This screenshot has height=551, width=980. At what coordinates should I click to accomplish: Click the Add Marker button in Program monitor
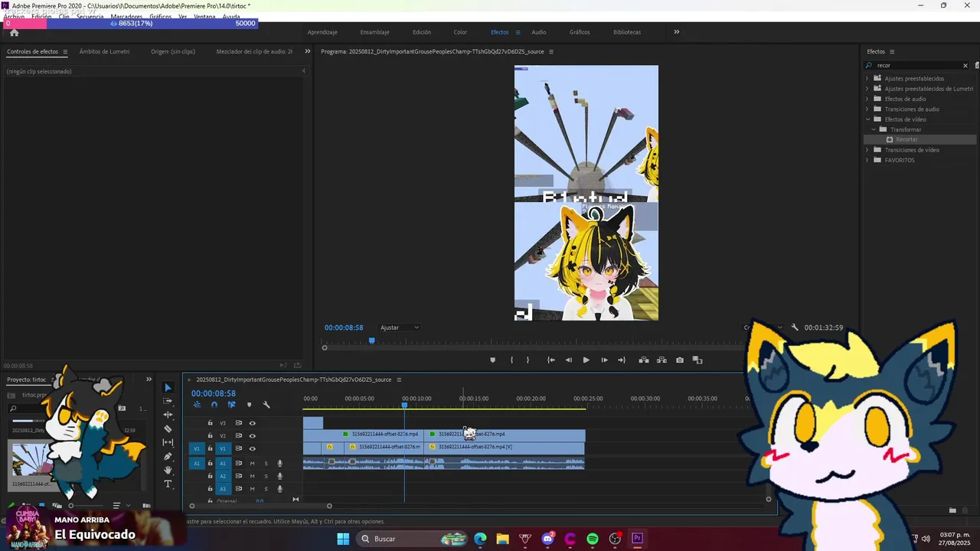pyautogui.click(x=492, y=360)
